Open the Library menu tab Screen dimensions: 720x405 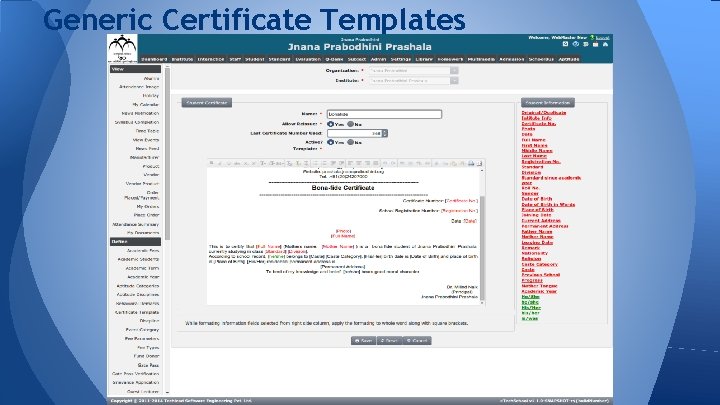(424, 59)
